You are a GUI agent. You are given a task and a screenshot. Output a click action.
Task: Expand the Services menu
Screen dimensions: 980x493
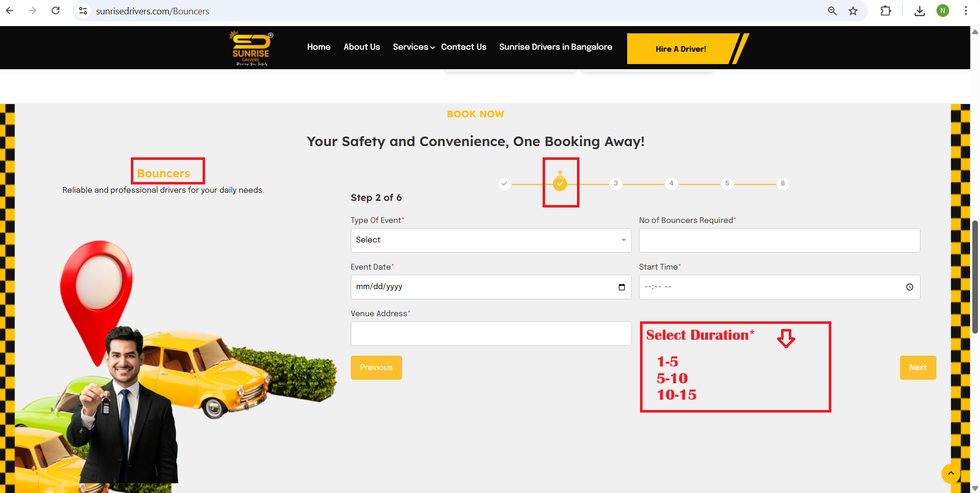[x=413, y=47]
